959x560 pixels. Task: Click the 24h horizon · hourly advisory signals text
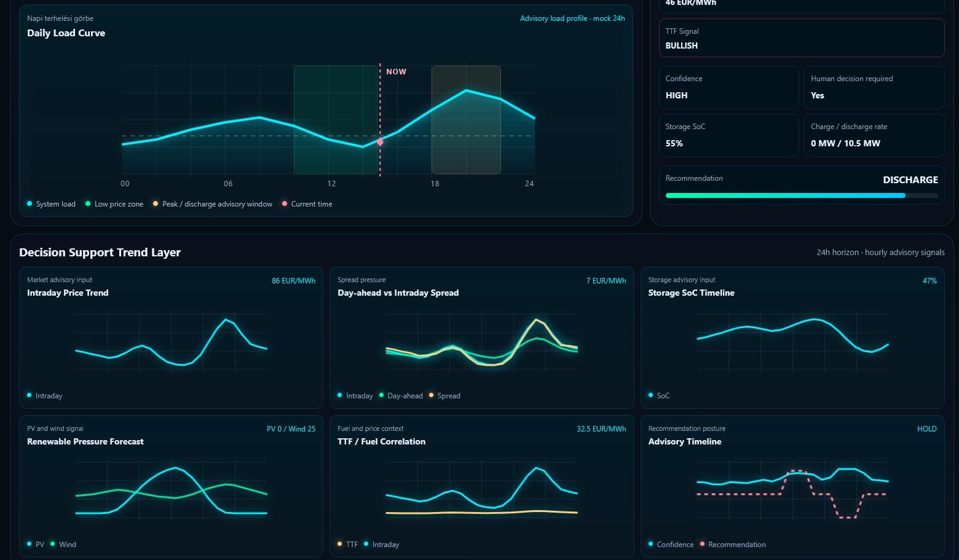[880, 252]
